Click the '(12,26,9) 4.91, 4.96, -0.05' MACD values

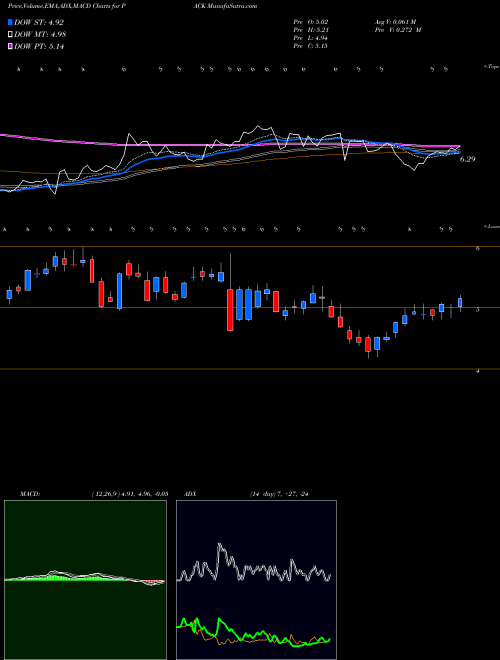pyautogui.click(x=130, y=494)
